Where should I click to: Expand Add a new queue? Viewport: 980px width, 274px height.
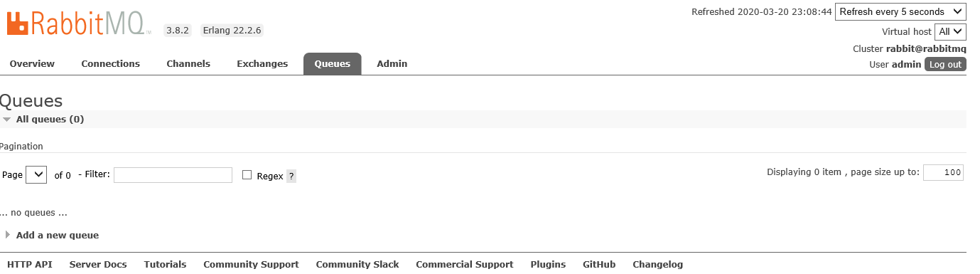pos(52,235)
